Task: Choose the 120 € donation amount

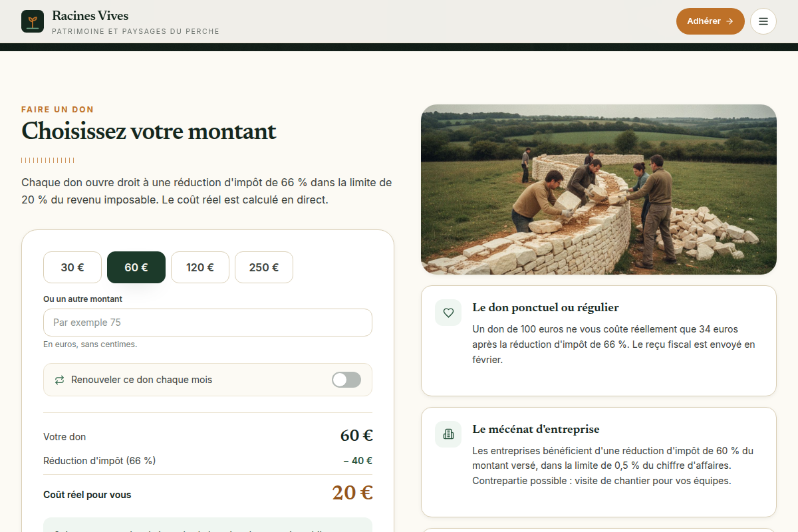Action: click(200, 267)
